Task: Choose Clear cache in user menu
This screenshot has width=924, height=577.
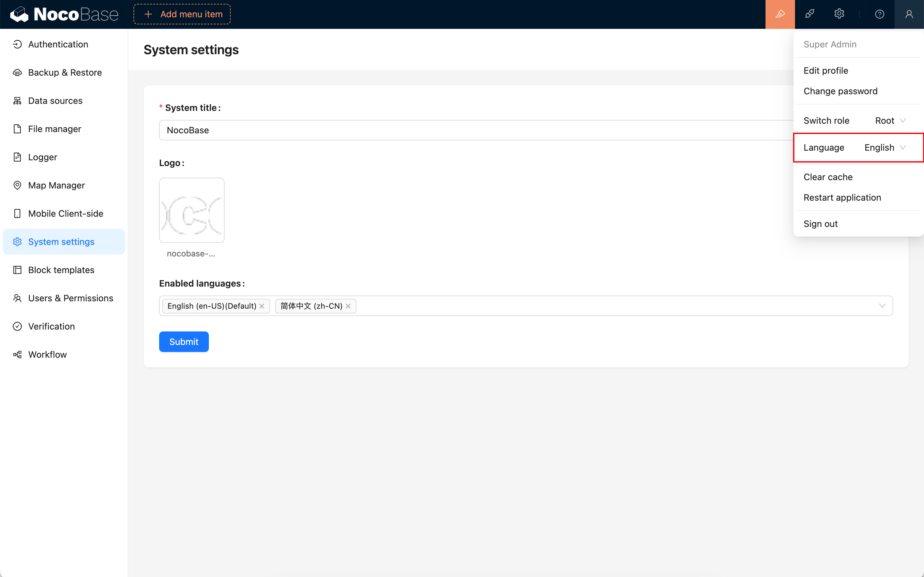Action: coord(828,177)
